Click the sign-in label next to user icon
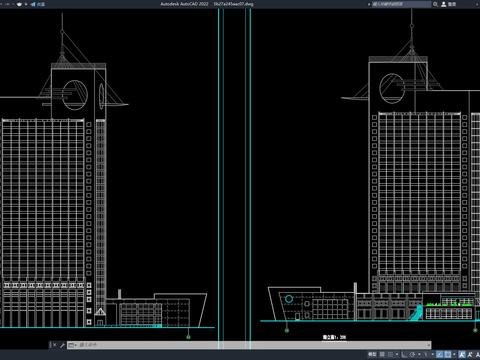The width and height of the screenshot is (480, 360). click(452, 4)
